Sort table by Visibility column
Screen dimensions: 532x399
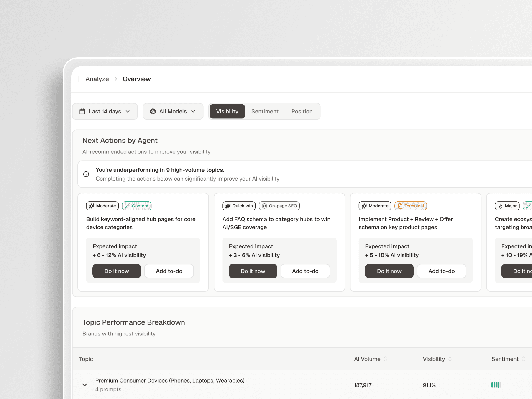450,359
